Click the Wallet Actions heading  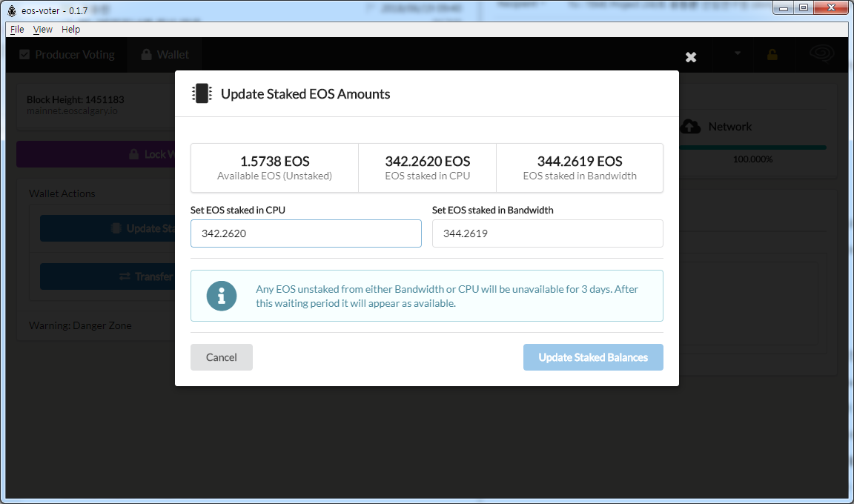62,193
